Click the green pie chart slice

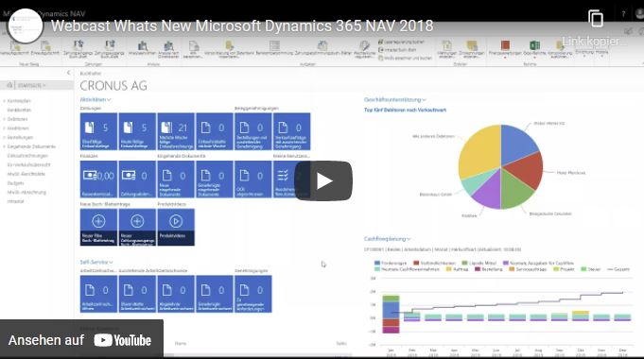(516, 189)
